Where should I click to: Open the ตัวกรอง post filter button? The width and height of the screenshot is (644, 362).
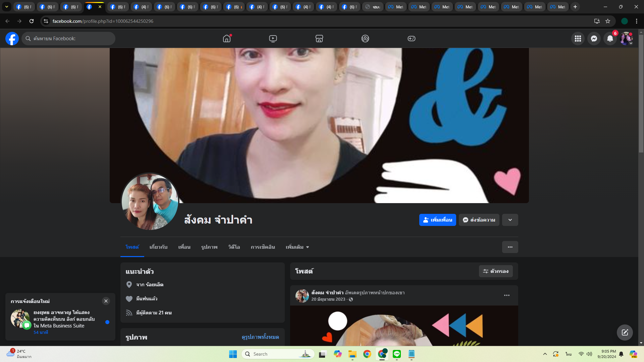[496, 271]
